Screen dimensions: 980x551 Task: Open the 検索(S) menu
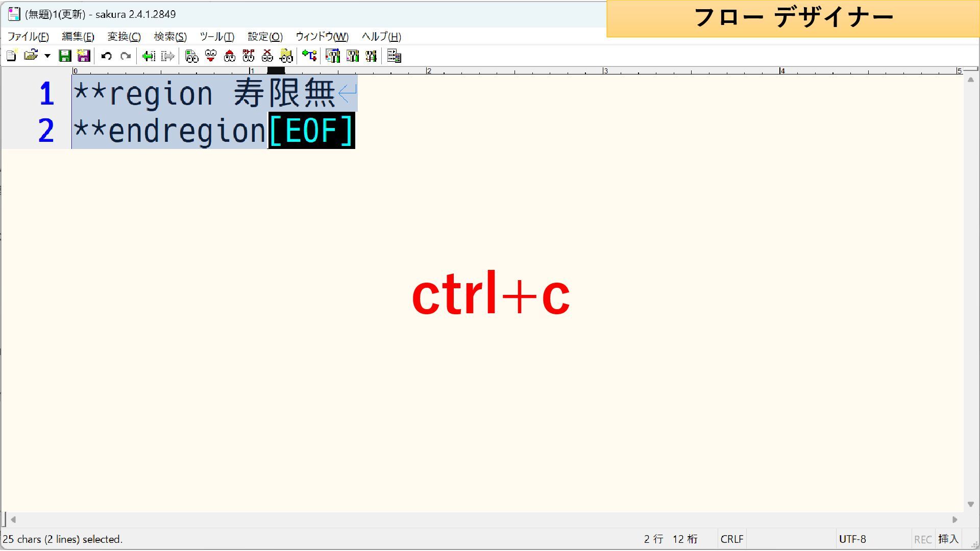(170, 37)
